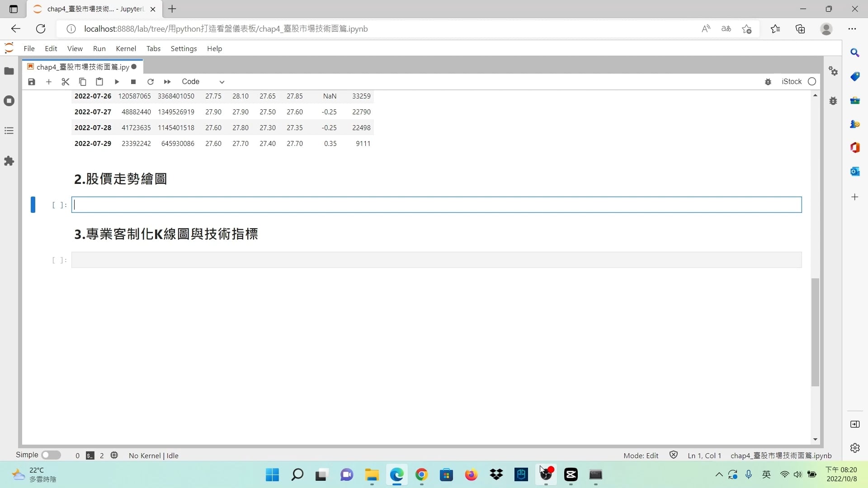Save the notebook with the disk icon
Image resolution: width=868 pixels, height=488 pixels.
pos(31,82)
